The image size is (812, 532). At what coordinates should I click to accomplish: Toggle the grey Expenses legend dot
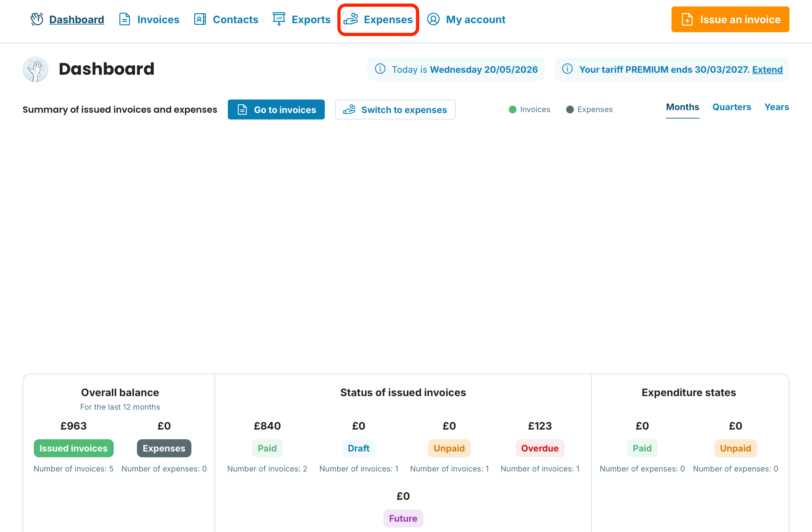tap(570, 109)
